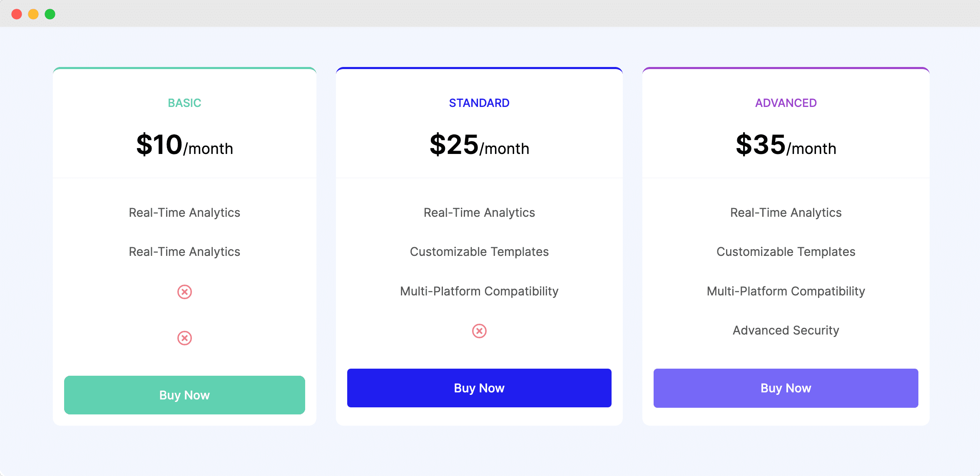
Task: Disable unavailable feature on Basic plan (row 4)
Action: point(184,338)
